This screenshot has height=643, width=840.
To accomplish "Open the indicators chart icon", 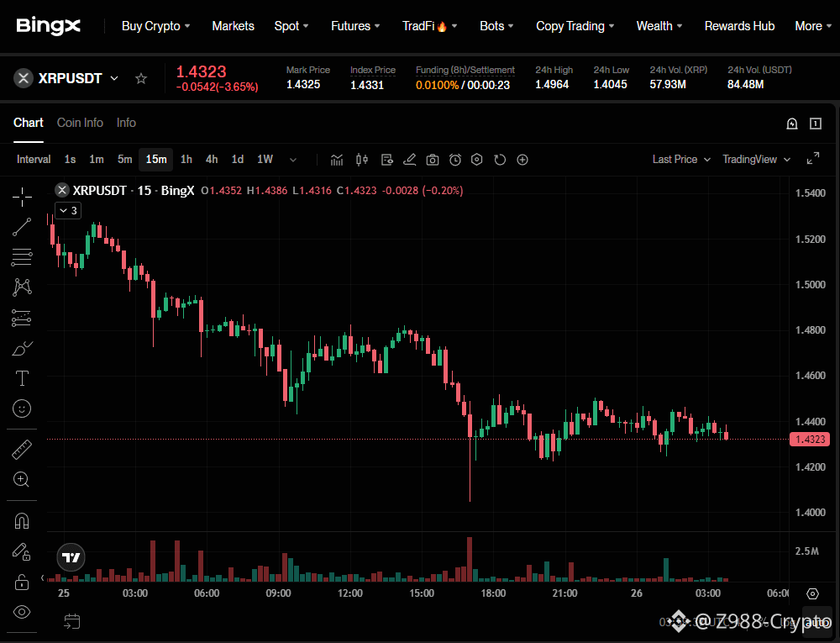I will [337, 160].
